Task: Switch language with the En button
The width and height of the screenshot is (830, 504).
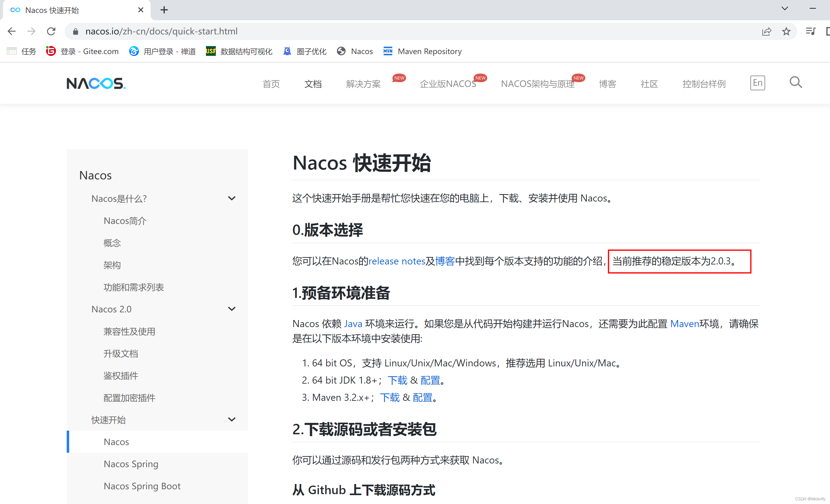Action: (757, 83)
